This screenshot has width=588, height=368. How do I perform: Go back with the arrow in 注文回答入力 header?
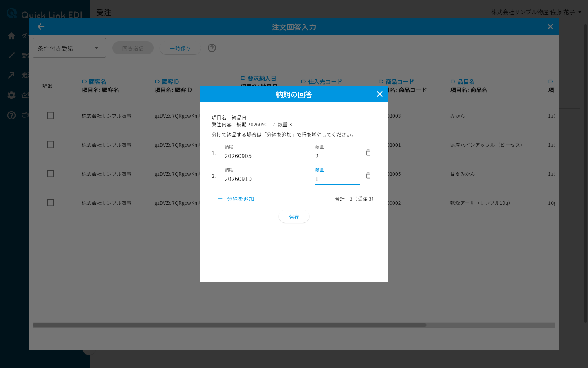click(41, 27)
